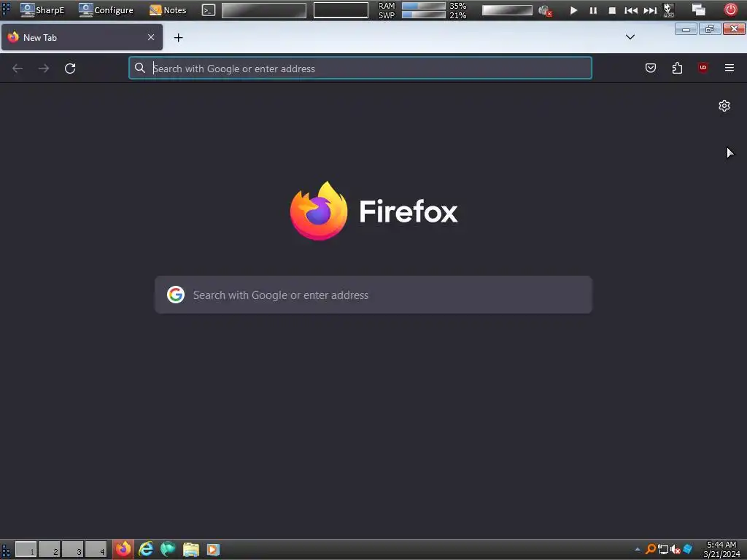Open the Notes shortcut in top bar
Screen dimensions: 747x560
[168, 10]
